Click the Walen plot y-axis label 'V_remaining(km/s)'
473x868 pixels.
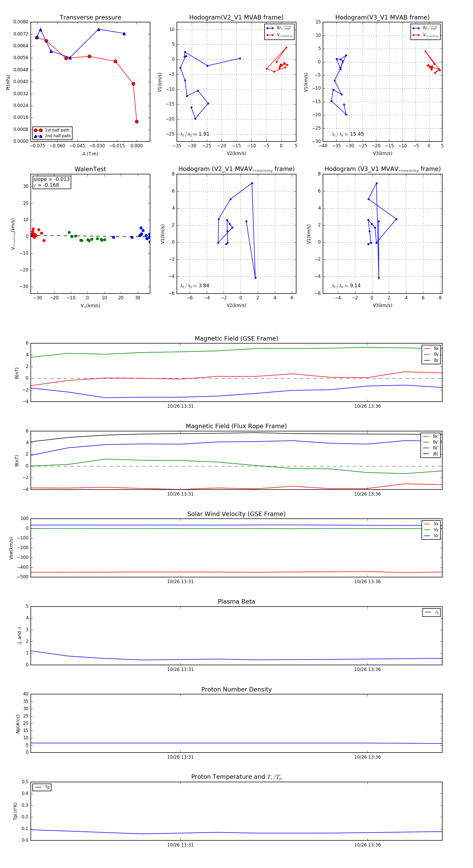13,234
